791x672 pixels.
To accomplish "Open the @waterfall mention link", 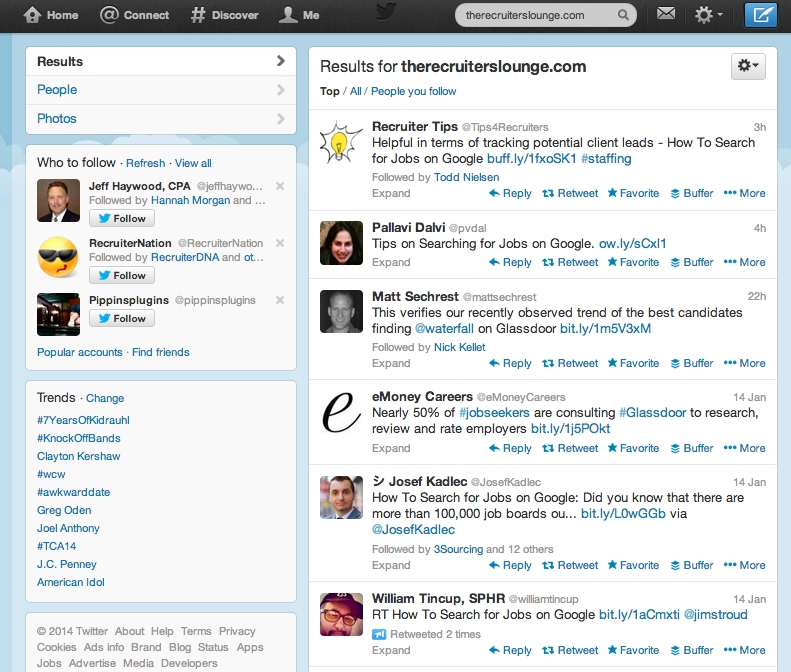I will pos(444,329).
